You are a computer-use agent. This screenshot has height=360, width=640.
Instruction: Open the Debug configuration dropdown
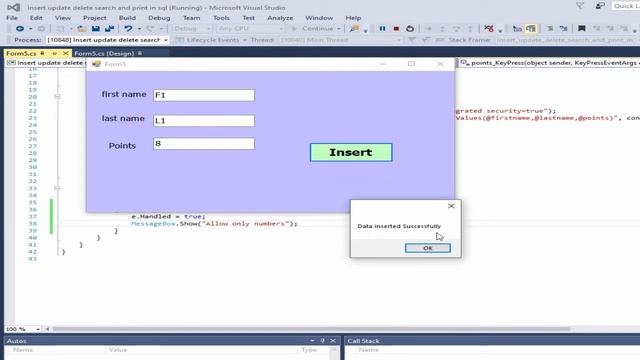pyautogui.click(x=208, y=29)
